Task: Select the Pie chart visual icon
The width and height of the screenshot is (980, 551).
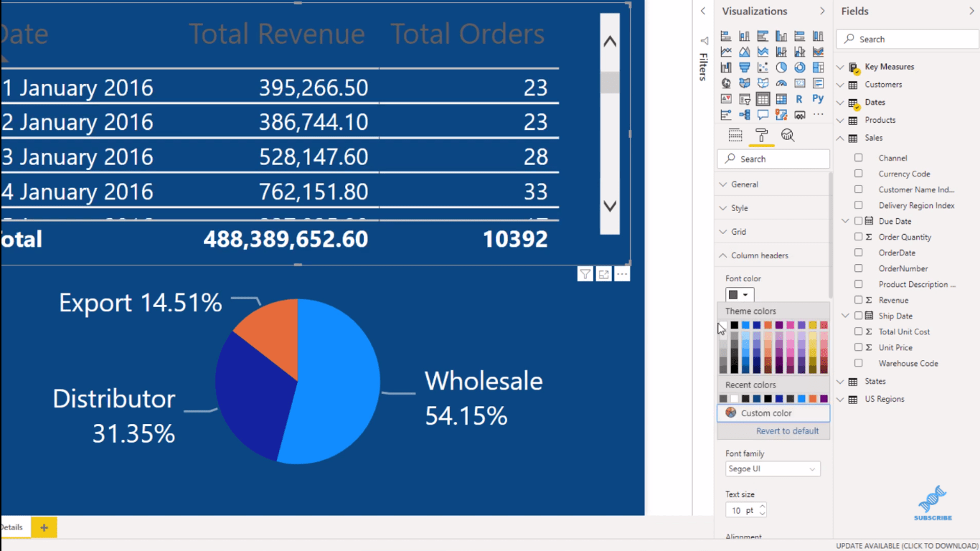Action: click(781, 67)
